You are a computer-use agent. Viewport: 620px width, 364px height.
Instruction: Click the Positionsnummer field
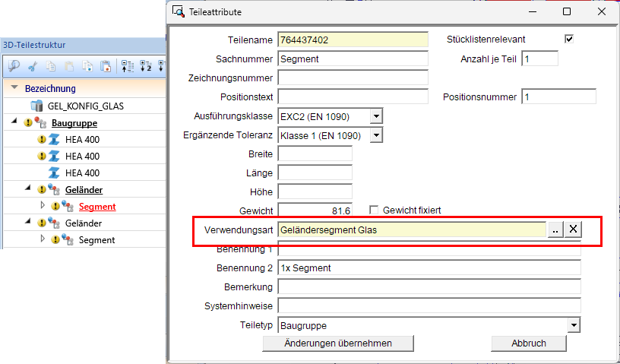point(559,97)
